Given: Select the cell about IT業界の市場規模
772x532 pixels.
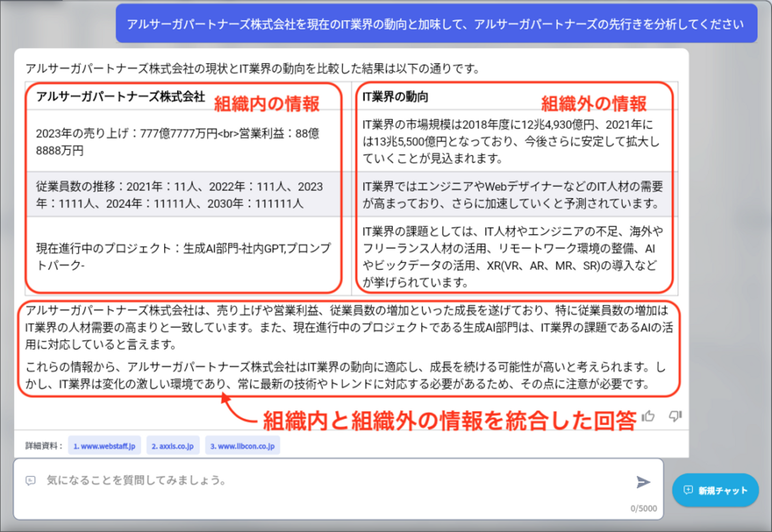Looking at the screenshot, I should click(x=515, y=141).
